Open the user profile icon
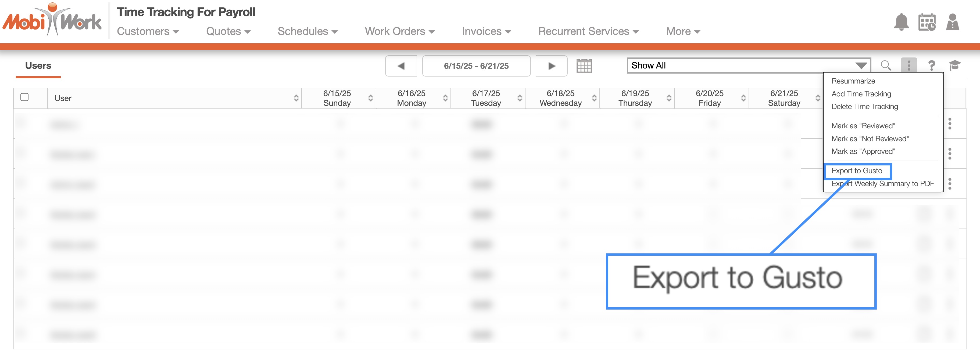The width and height of the screenshot is (980, 362). 952,22
